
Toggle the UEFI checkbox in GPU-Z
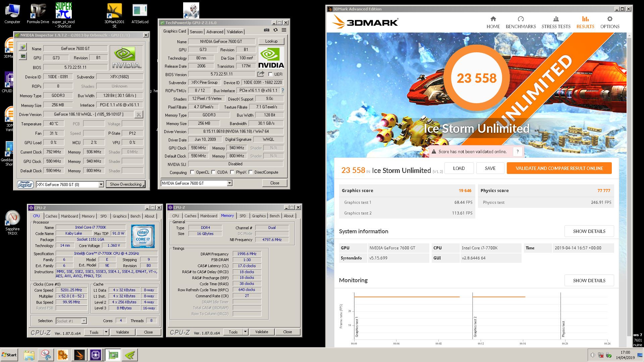(270, 74)
